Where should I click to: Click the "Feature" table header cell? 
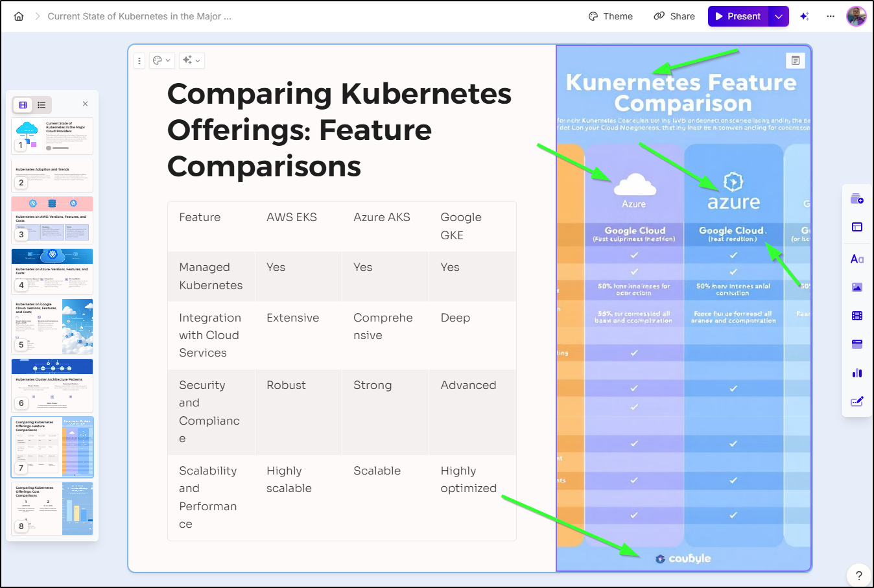(211, 226)
